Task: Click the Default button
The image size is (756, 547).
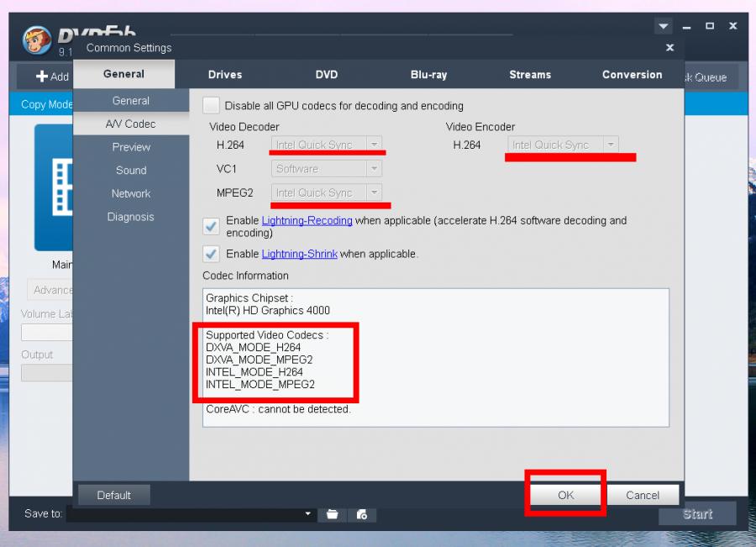Action: [113, 495]
